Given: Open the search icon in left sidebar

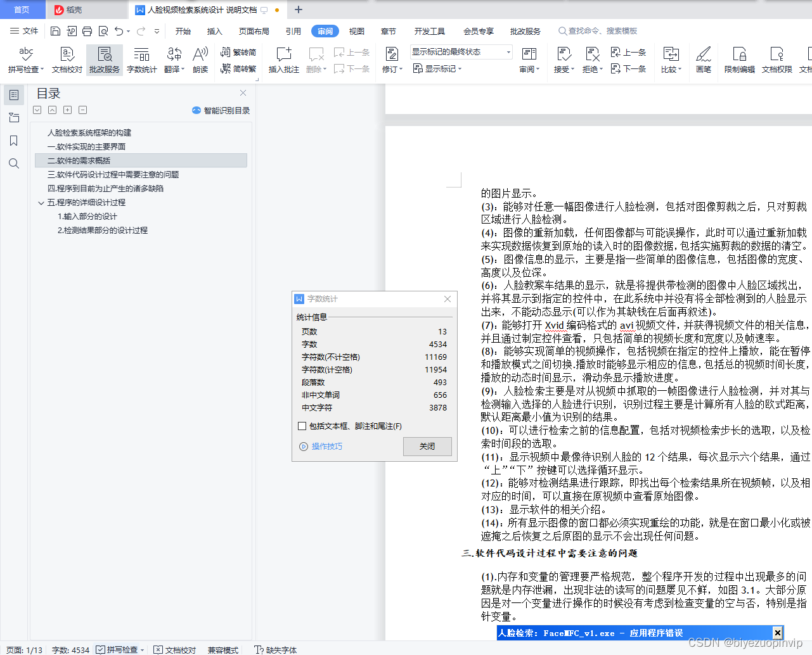Looking at the screenshot, I should (13, 163).
